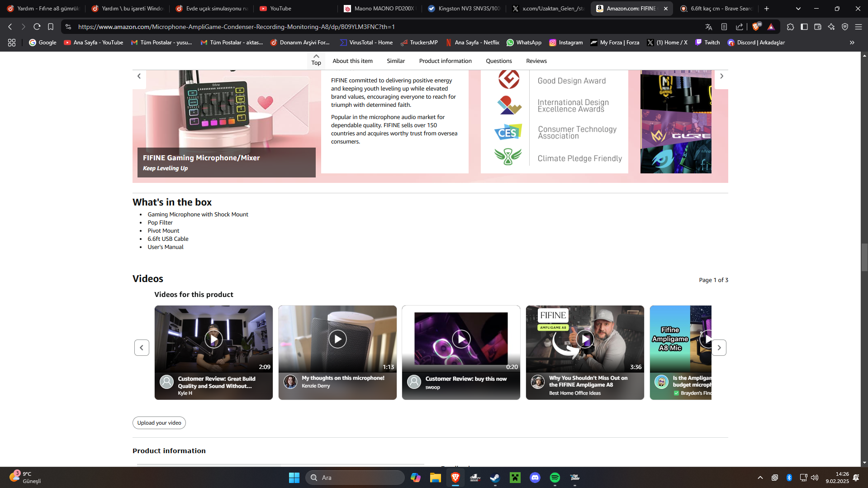This screenshot has width=868, height=488.
Task: Jump to Top of product page
Action: click(316, 60)
